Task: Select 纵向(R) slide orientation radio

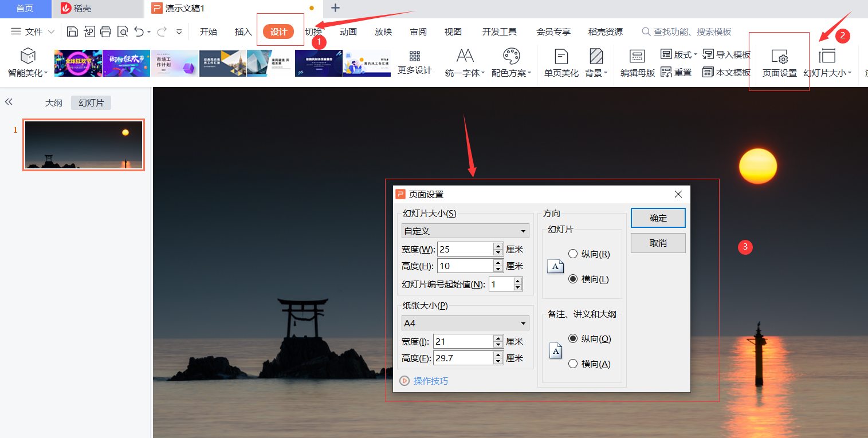Action: [x=572, y=254]
